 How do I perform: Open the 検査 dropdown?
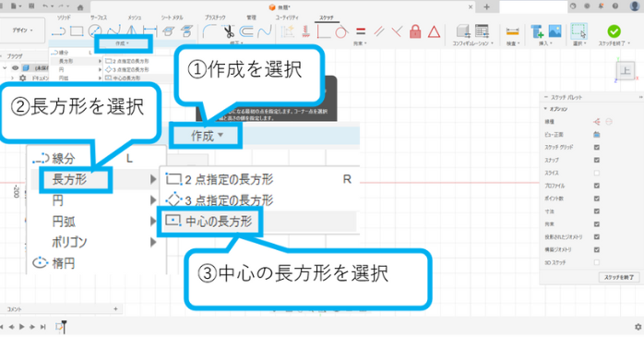tap(513, 43)
